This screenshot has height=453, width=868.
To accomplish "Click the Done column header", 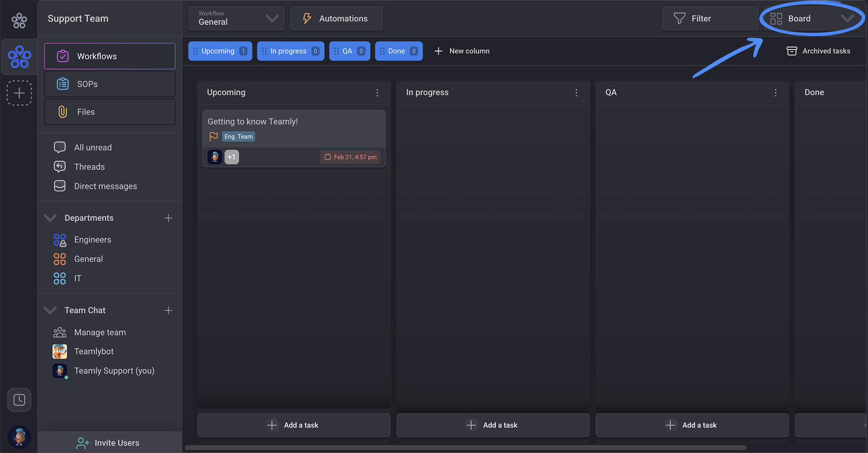I will (814, 92).
